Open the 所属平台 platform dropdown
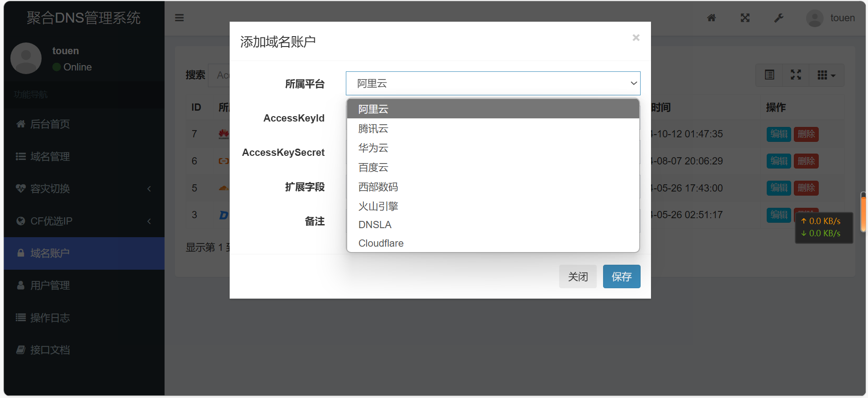This screenshot has height=398, width=868. pyautogui.click(x=493, y=84)
